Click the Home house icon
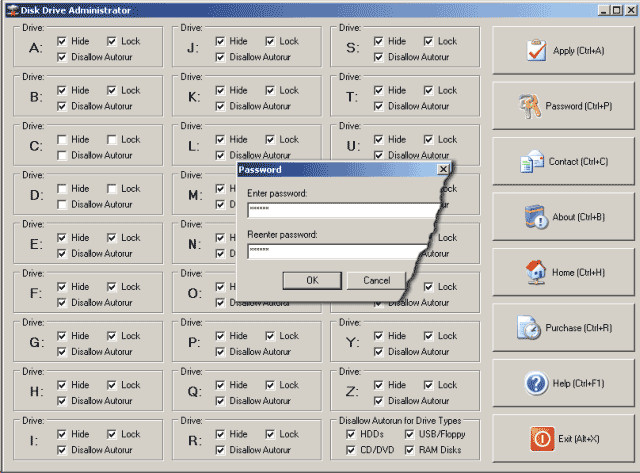 pyautogui.click(x=534, y=271)
